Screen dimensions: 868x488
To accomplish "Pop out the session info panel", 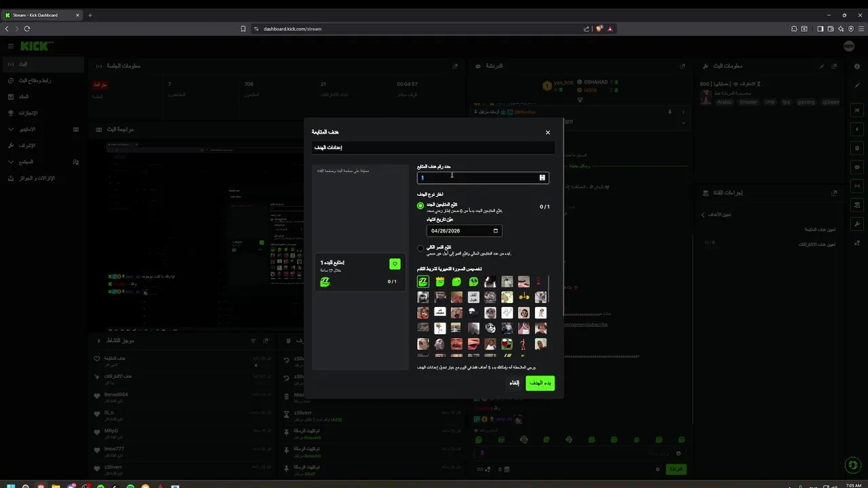I will click(455, 66).
